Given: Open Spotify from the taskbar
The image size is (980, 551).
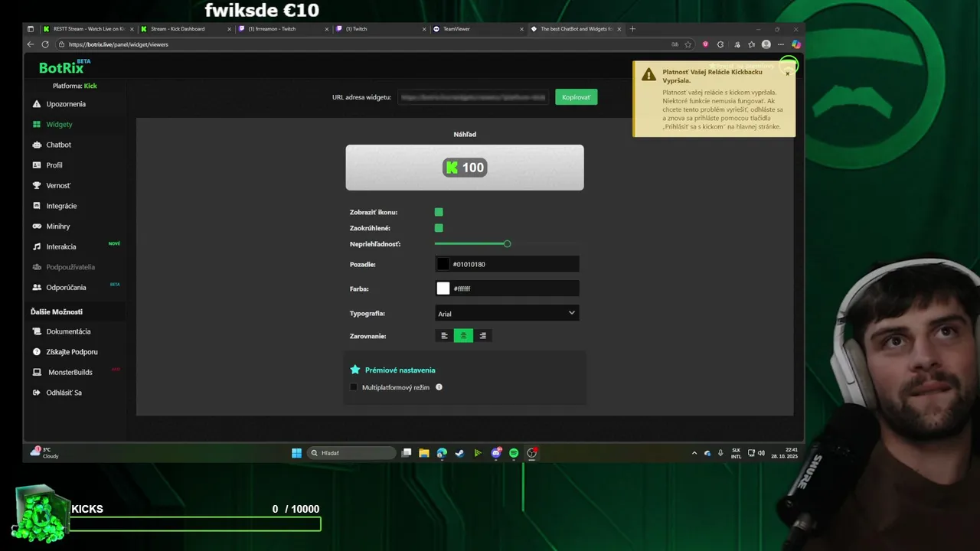Looking at the screenshot, I should pos(514,453).
